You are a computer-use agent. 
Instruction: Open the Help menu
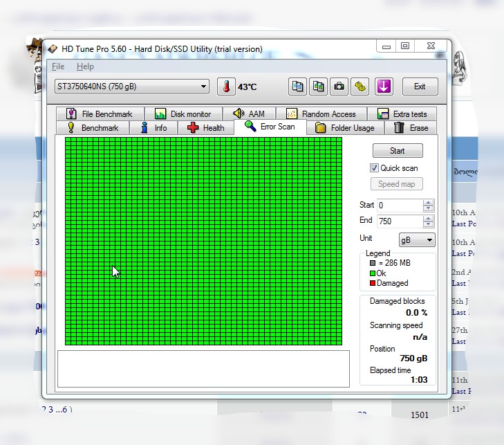(85, 66)
